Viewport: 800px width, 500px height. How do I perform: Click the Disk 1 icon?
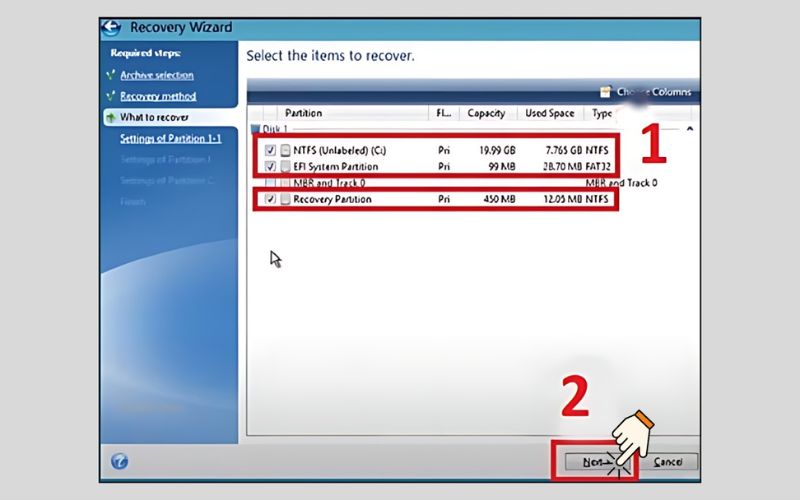tap(256, 129)
